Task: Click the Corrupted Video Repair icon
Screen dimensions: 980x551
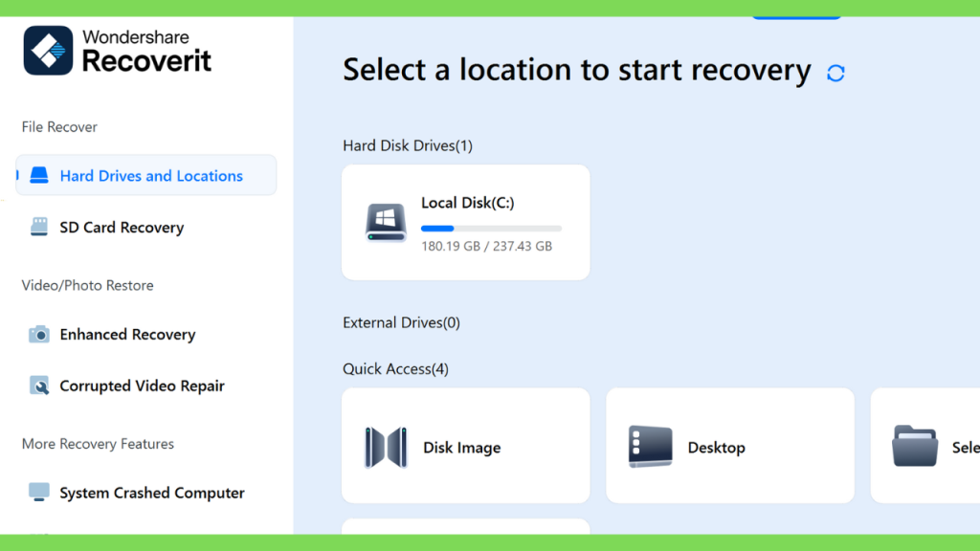Action: 38,386
